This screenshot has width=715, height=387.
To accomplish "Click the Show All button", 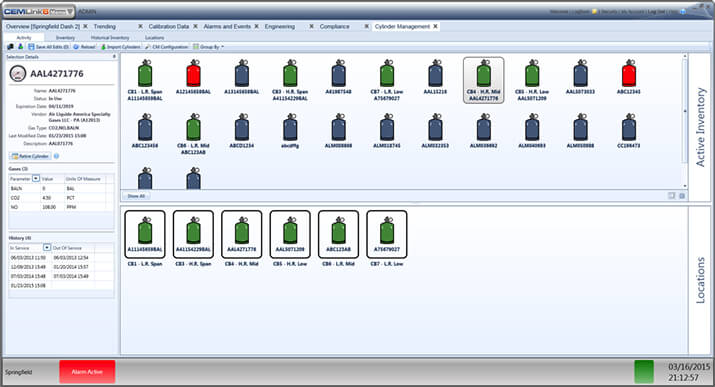I will coord(136,196).
